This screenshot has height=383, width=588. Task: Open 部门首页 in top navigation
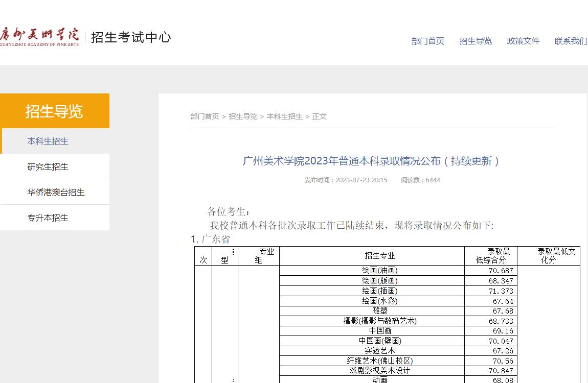[427, 41]
